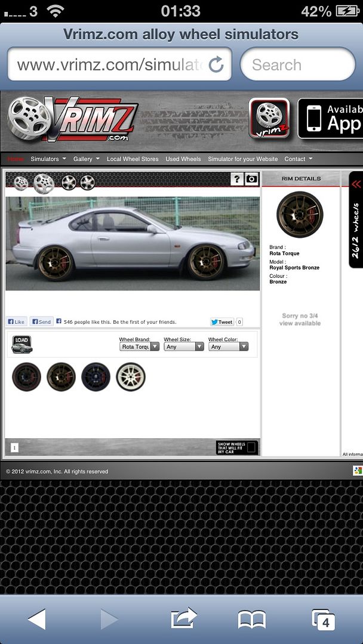Tap the Safari forward arrow
The height and width of the screenshot is (644, 363).
tap(109, 619)
